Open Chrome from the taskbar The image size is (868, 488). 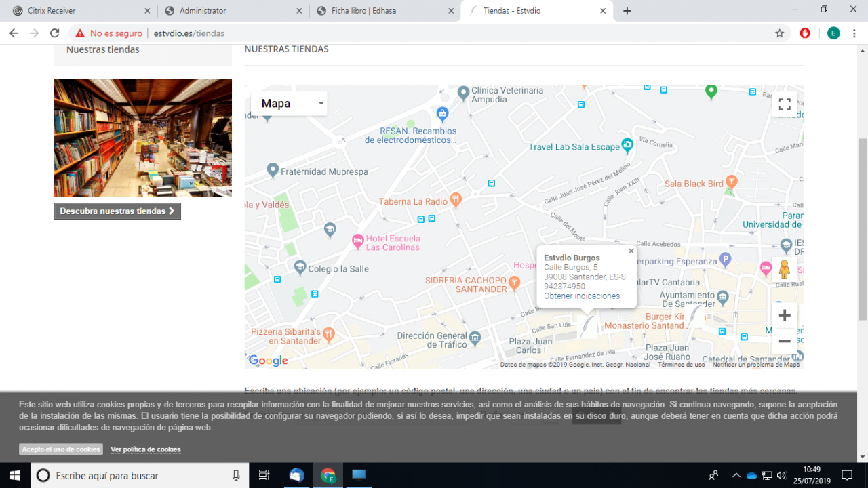coord(328,475)
